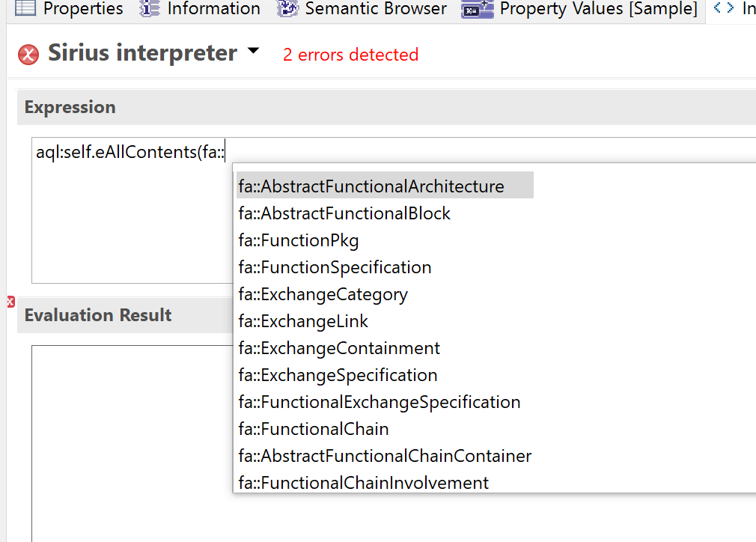Click the Properties tab icon
The height and width of the screenshot is (542, 756).
coord(25,8)
